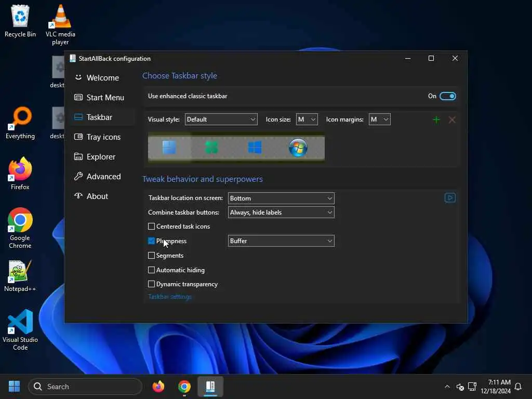Open the Icon size dropdown
Viewport: 532px width, 399px height.
(307, 119)
